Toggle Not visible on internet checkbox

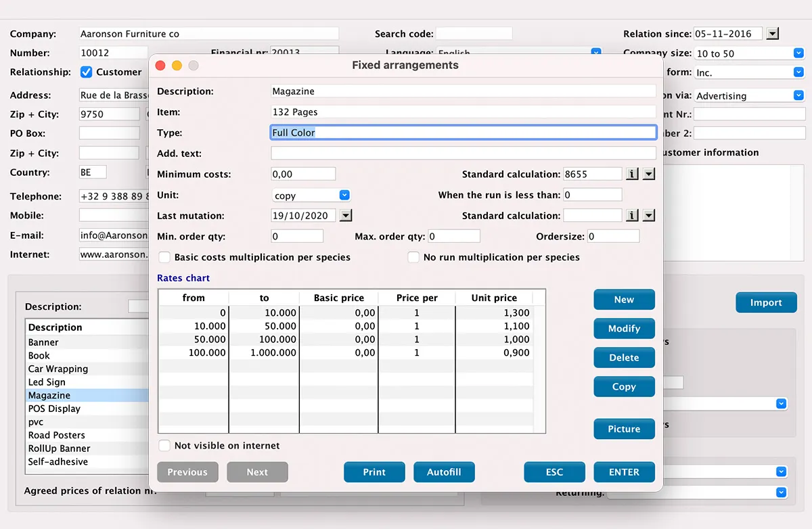[164, 446]
